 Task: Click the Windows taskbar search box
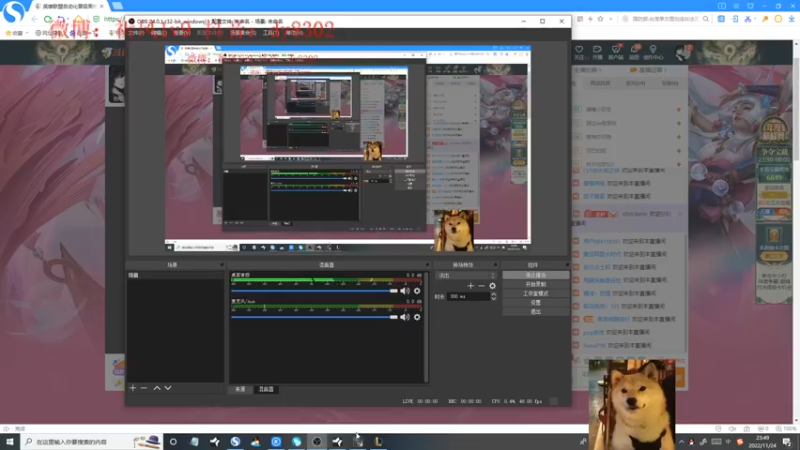91,441
